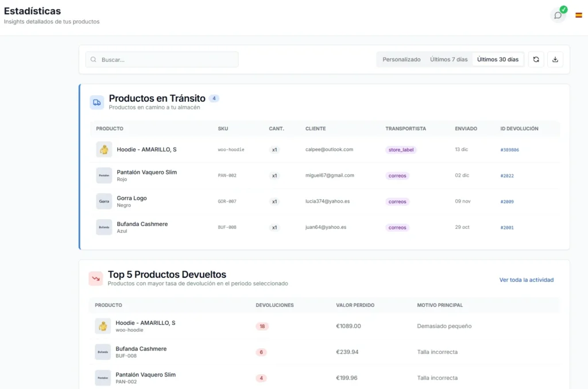The height and width of the screenshot is (389, 588).
Task: Click the search magnifier icon
Action: [94, 60]
